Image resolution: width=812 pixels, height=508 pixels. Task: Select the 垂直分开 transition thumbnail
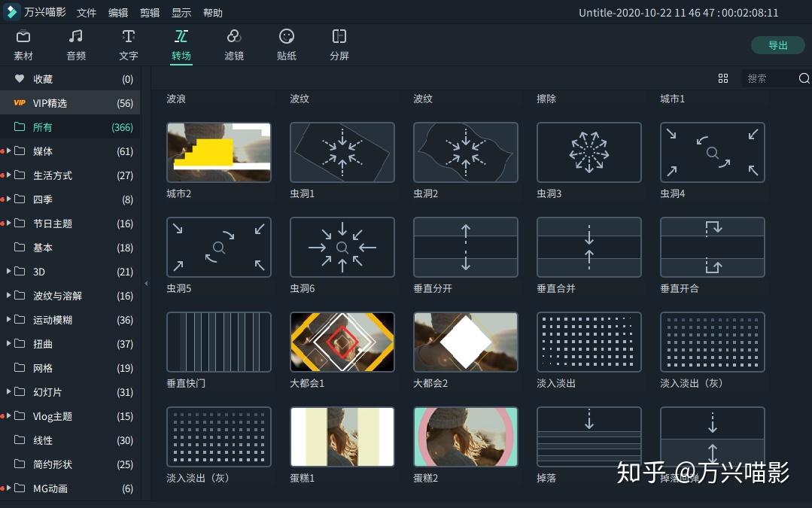pyautogui.click(x=466, y=247)
